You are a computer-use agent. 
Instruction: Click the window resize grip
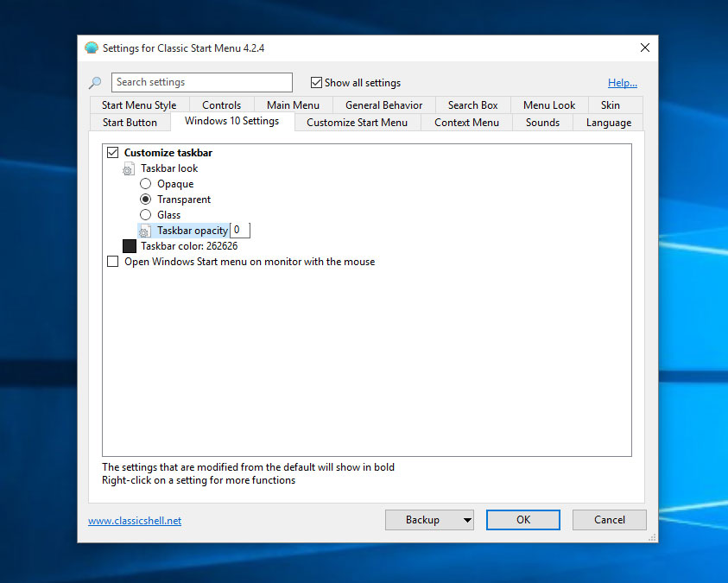(652, 537)
